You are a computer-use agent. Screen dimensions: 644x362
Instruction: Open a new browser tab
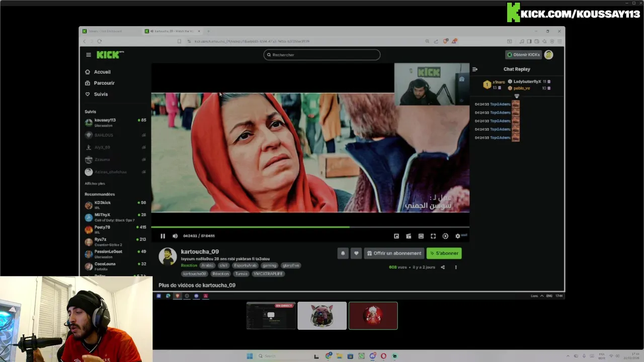click(x=208, y=31)
